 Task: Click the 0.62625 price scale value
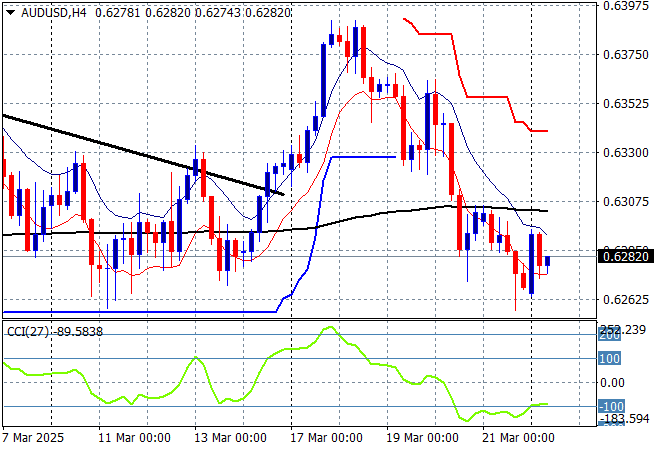625,300
